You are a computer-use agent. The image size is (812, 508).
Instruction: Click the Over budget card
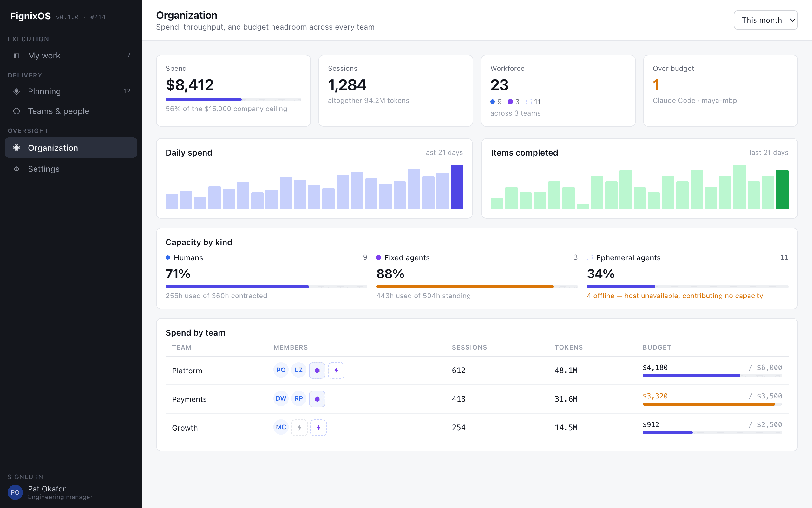coord(720,91)
